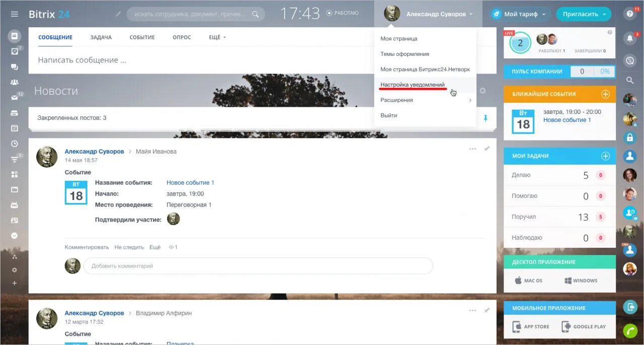
Task: Open the notifications bell icon
Action: pyautogui.click(x=630, y=38)
